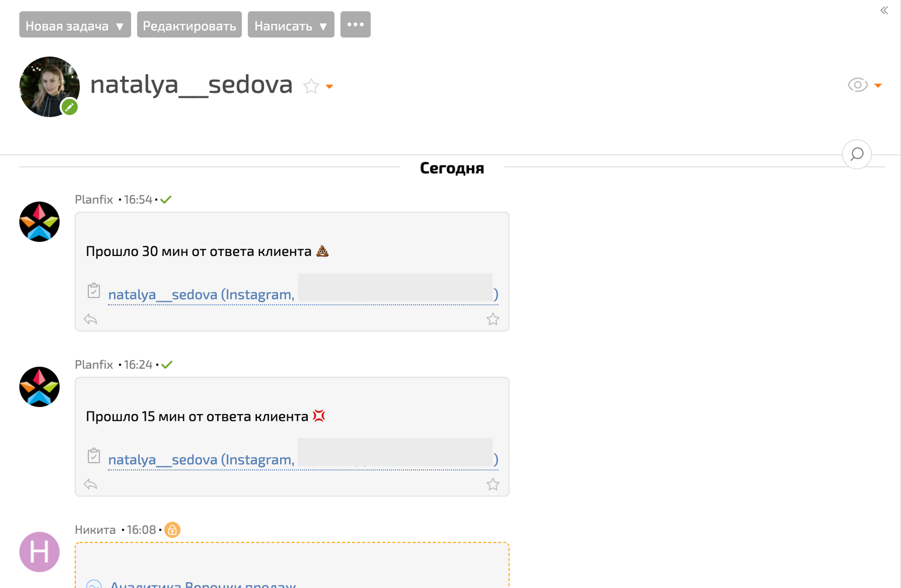Click the search magnifier icon
901x588 pixels.
856,155
